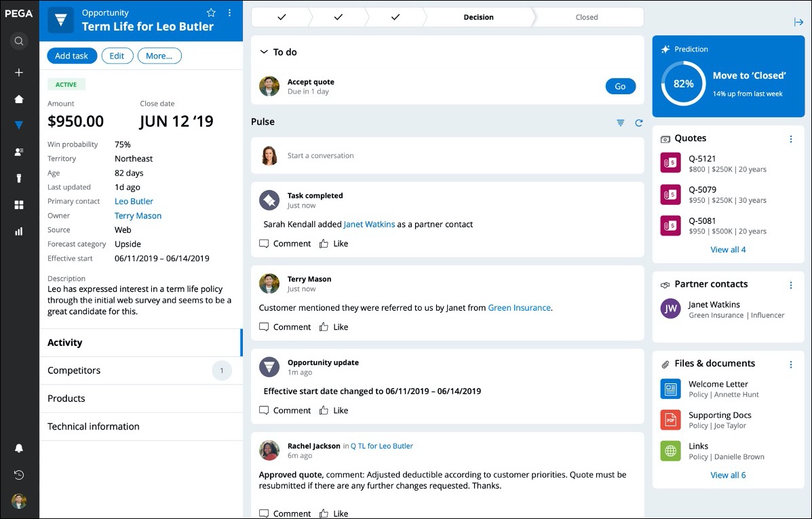The height and width of the screenshot is (519, 812).
Task: Click the search icon in left sidebar
Action: click(19, 41)
